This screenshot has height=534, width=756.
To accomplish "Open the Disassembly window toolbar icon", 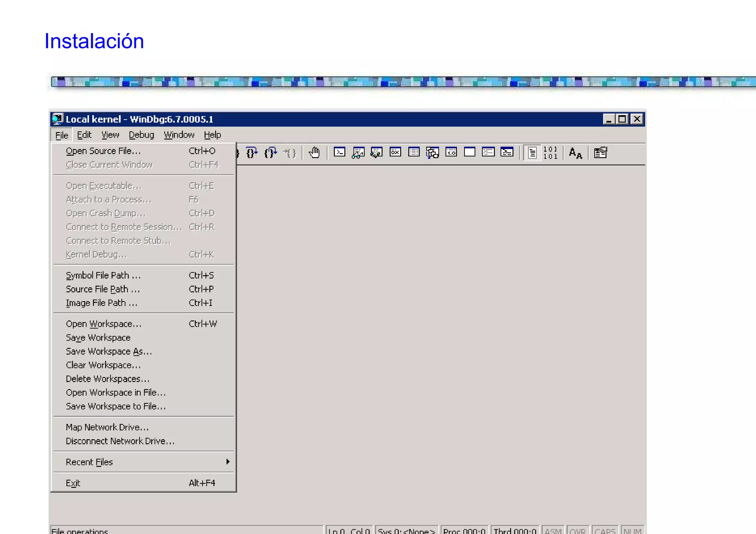I will click(451, 152).
